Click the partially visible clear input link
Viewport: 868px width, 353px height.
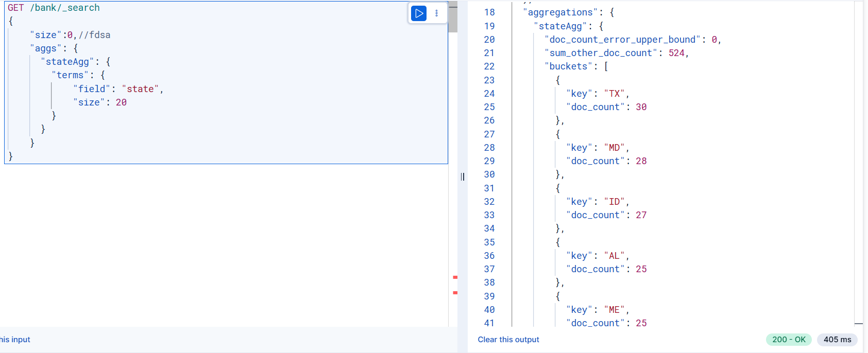pyautogui.click(x=15, y=340)
